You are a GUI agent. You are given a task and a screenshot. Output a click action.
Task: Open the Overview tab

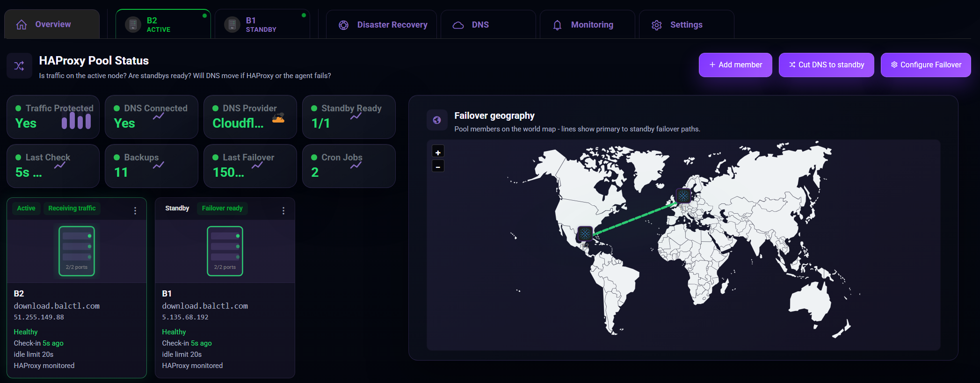[52, 24]
